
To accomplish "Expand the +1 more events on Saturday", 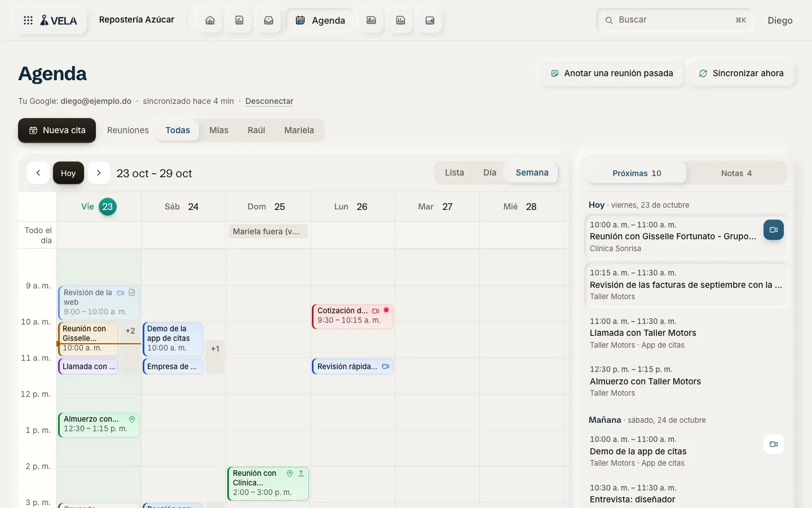I will (x=215, y=357).
